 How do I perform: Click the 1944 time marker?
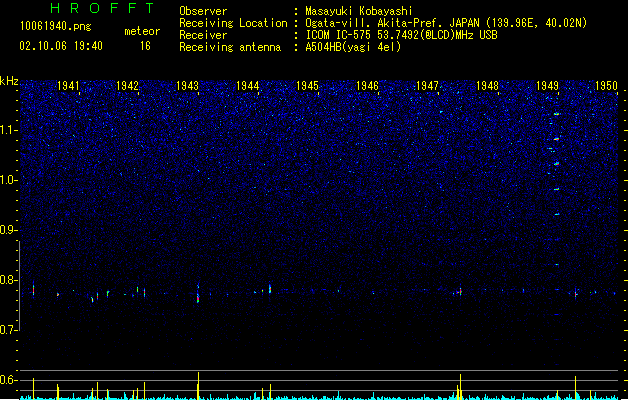pos(248,85)
